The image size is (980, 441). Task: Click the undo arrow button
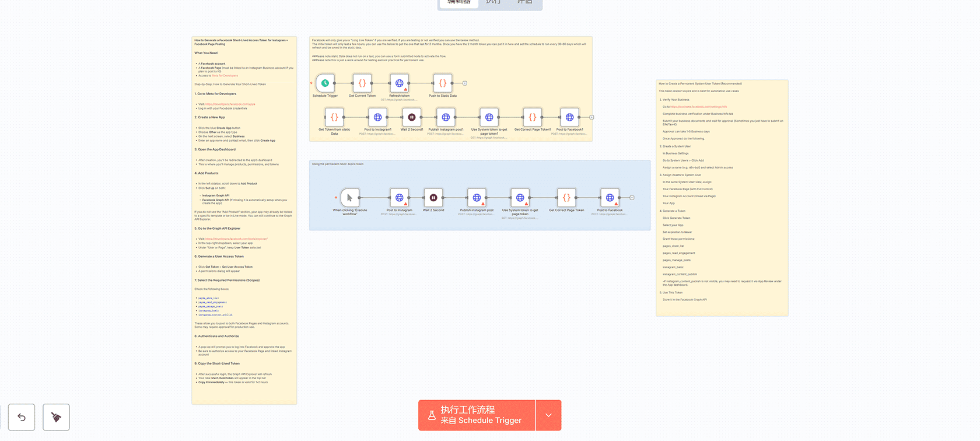coord(22,417)
